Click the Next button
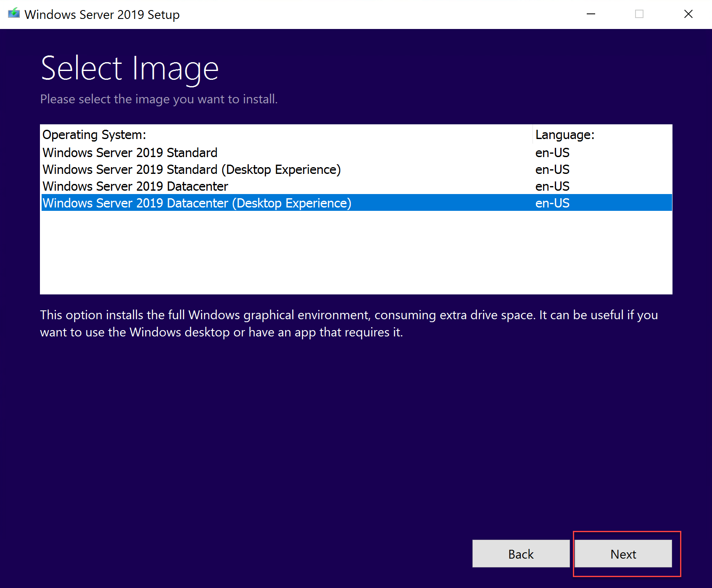This screenshot has height=588, width=712. (x=623, y=554)
